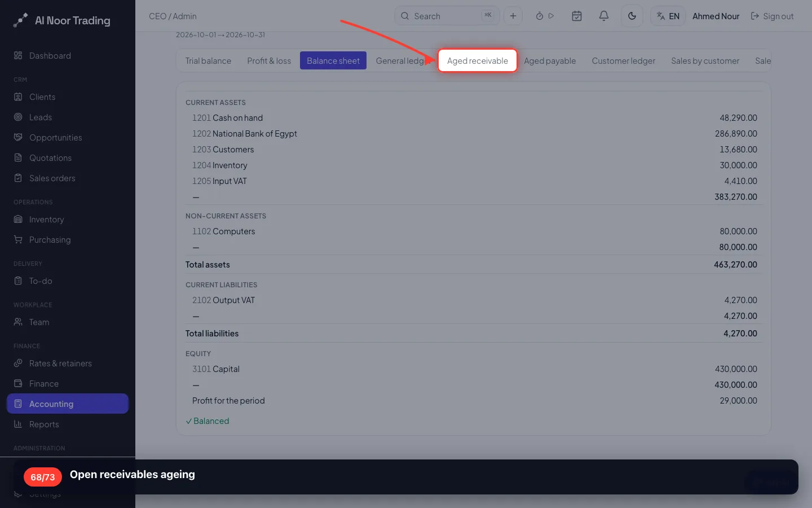812x508 pixels.
Task: Focus the Search input field
Action: click(447, 16)
